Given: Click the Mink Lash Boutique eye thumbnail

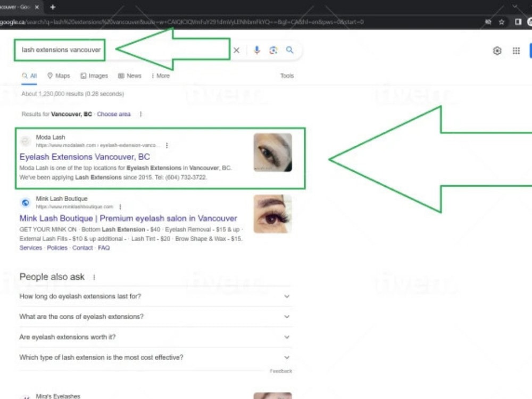Looking at the screenshot, I should (273, 214).
